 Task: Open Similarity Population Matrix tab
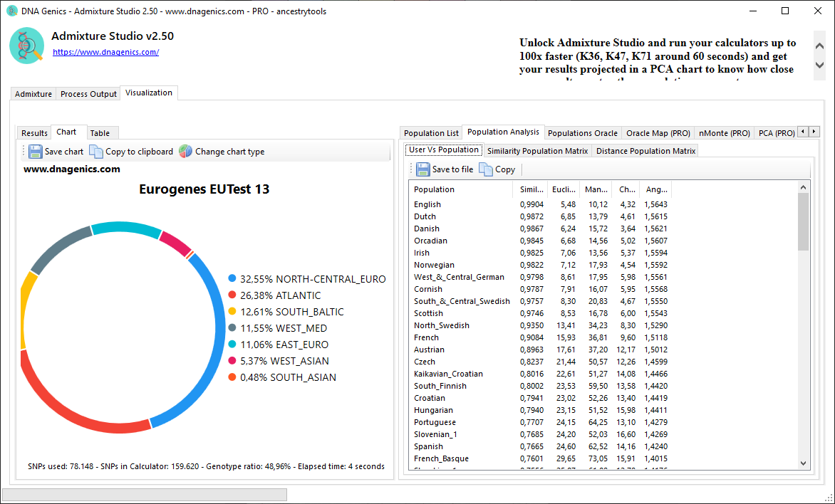pos(537,151)
